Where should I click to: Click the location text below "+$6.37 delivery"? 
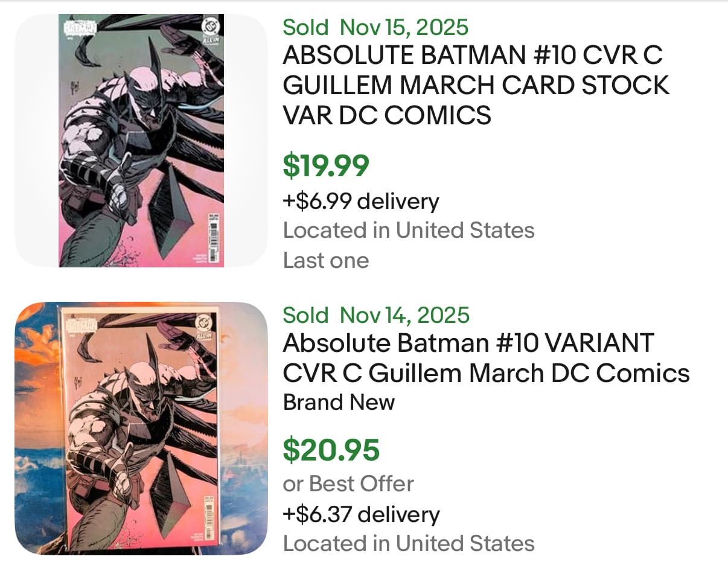[409, 543]
